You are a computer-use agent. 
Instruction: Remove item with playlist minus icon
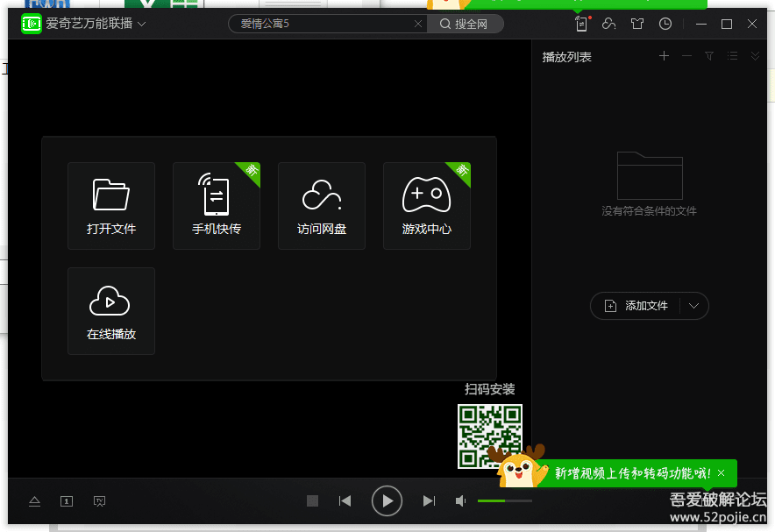click(x=686, y=56)
